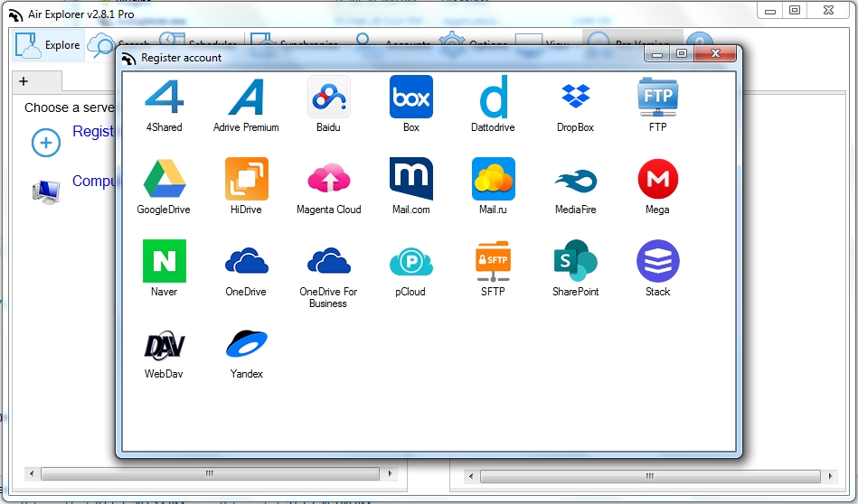Pick the Baidu cloud icon

point(328,97)
